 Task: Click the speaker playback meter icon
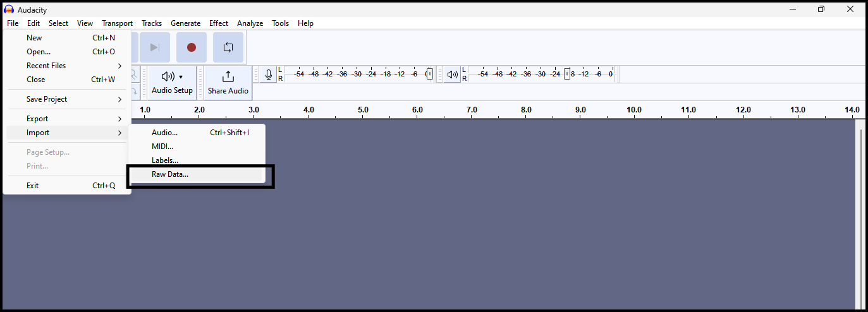pos(452,75)
